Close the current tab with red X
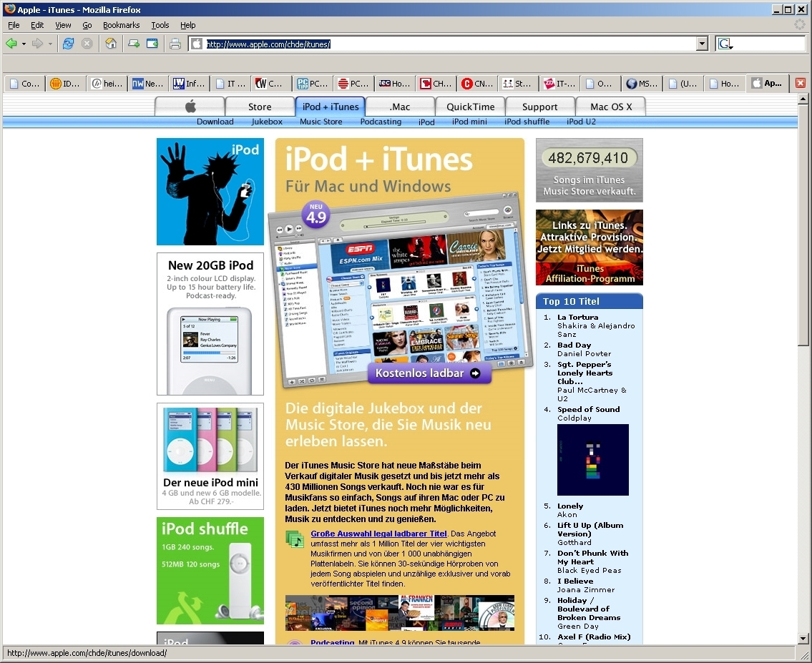The width and height of the screenshot is (812, 663). click(800, 83)
